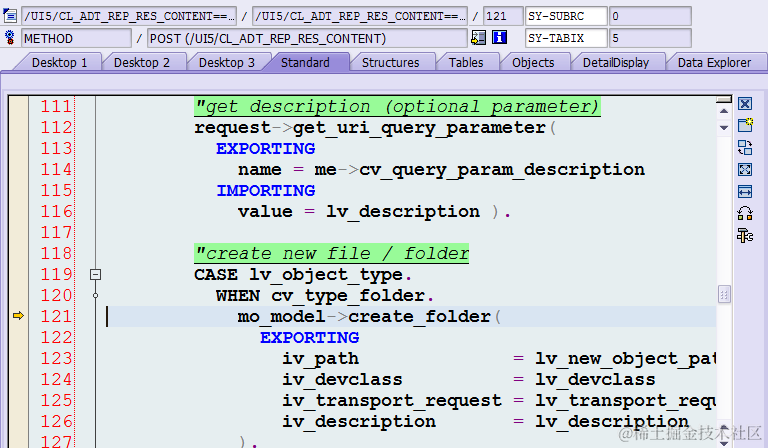This screenshot has width=768, height=448.
Task: Click the METHOD event type field
Action: (x=76, y=38)
